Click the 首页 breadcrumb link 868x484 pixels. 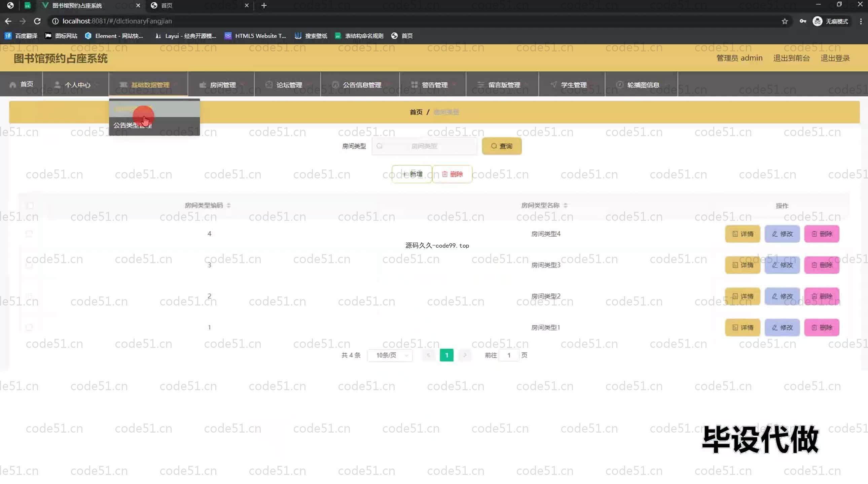(x=416, y=112)
